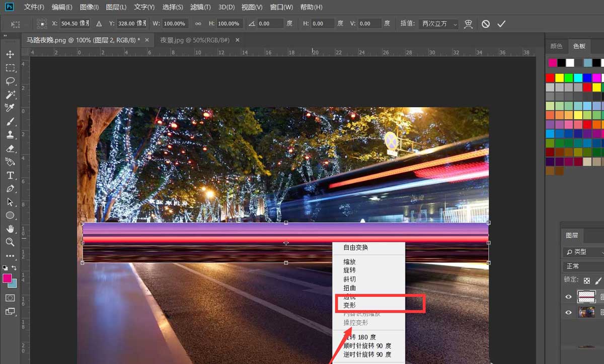Open the 图像(I) menu
Image resolution: width=604 pixels, height=364 pixels.
89,7
